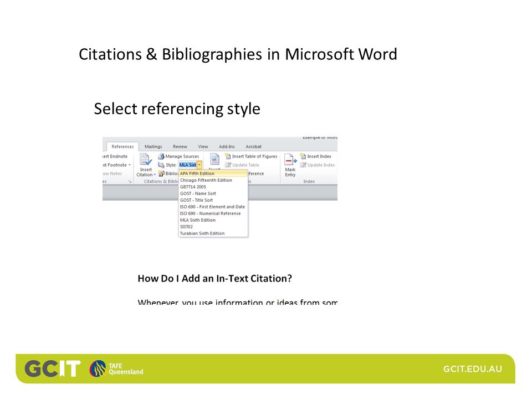This screenshot has height=399, width=532.
Task: Click the Insert Caption page icon
Action: coord(215,159)
